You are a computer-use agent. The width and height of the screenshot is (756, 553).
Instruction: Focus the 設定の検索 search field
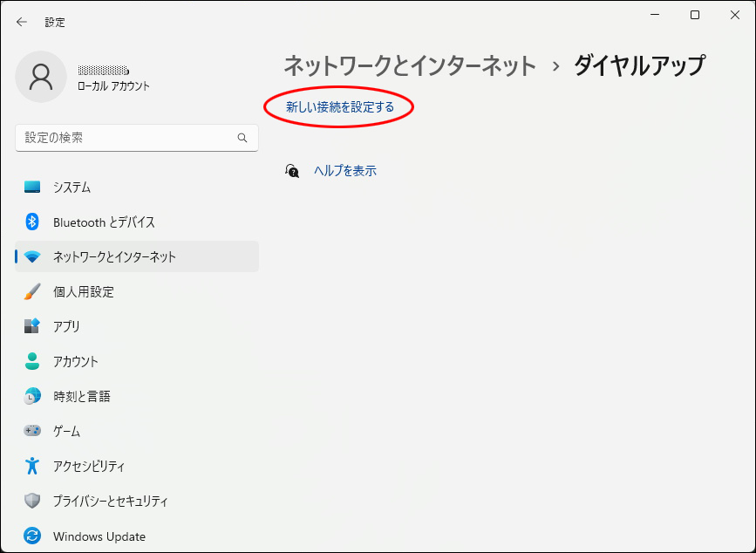click(126, 138)
